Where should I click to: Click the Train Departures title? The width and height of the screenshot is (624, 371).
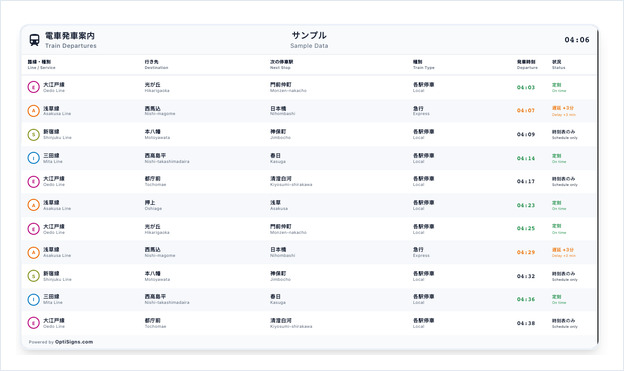[70, 40]
